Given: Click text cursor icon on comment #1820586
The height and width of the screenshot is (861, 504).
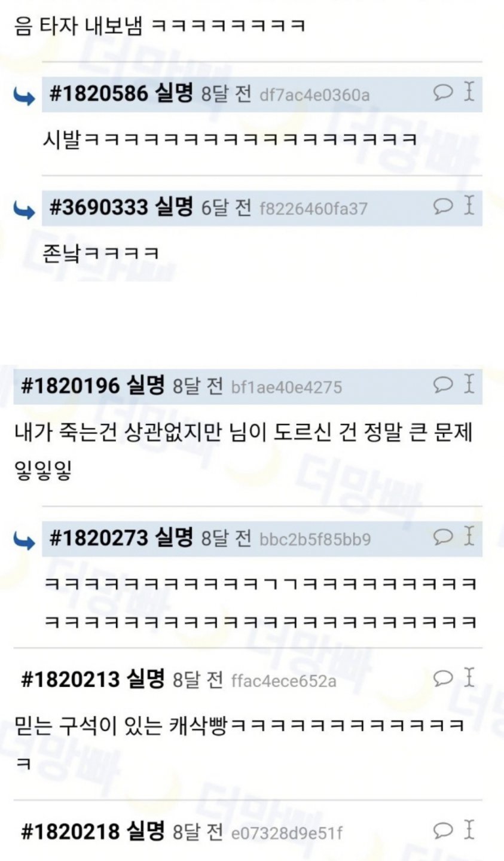Looking at the screenshot, I should (x=469, y=91).
